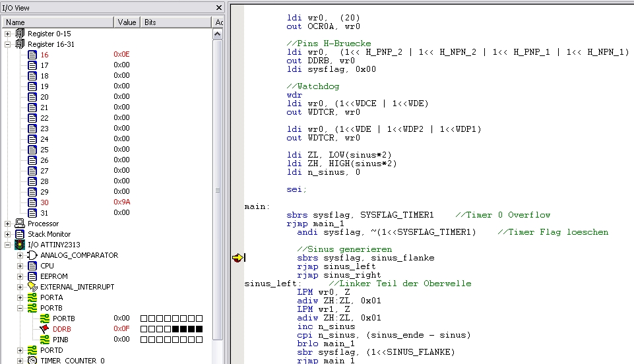The image size is (634, 364).
Task: Click the Register 16-31 group icon
Action: pyautogui.click(x=20, y=44)
